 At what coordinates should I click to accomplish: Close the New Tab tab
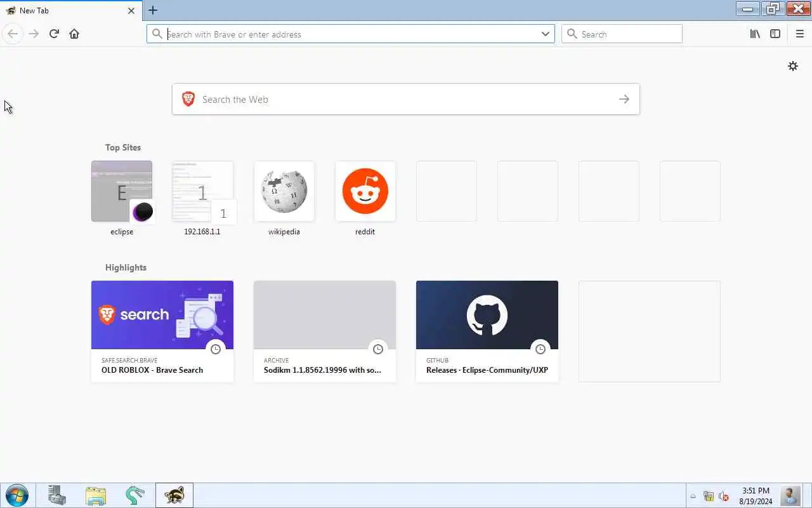click(131, 10)
